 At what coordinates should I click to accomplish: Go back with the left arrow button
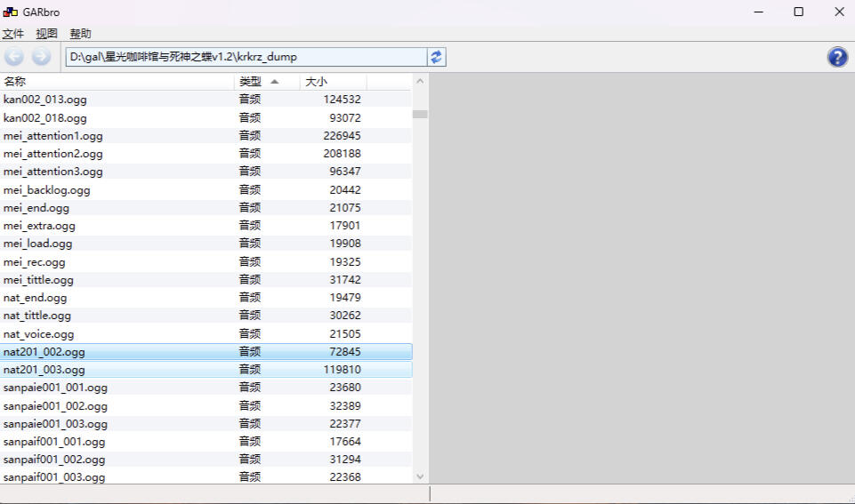point(14,56)
